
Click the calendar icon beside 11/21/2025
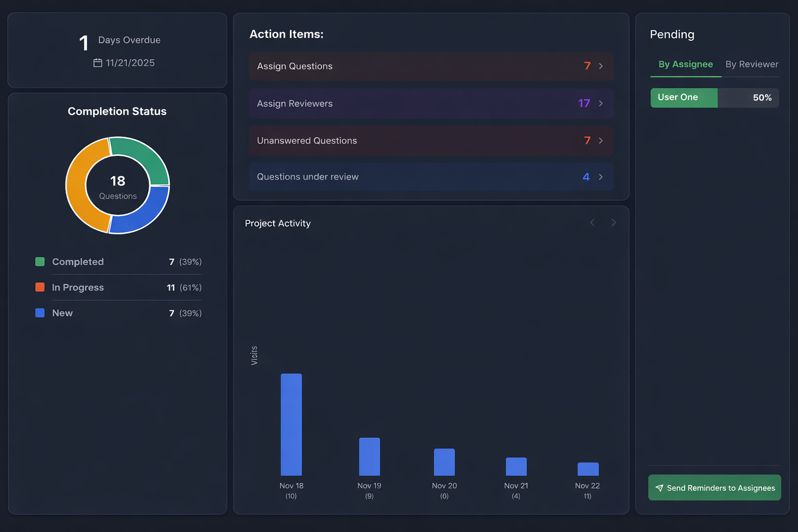[98, 62]
